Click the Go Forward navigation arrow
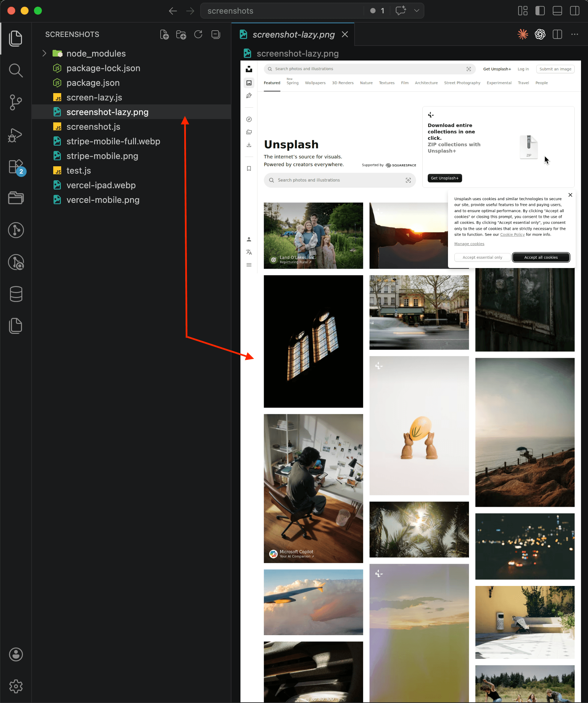 (x=190, y=11)
